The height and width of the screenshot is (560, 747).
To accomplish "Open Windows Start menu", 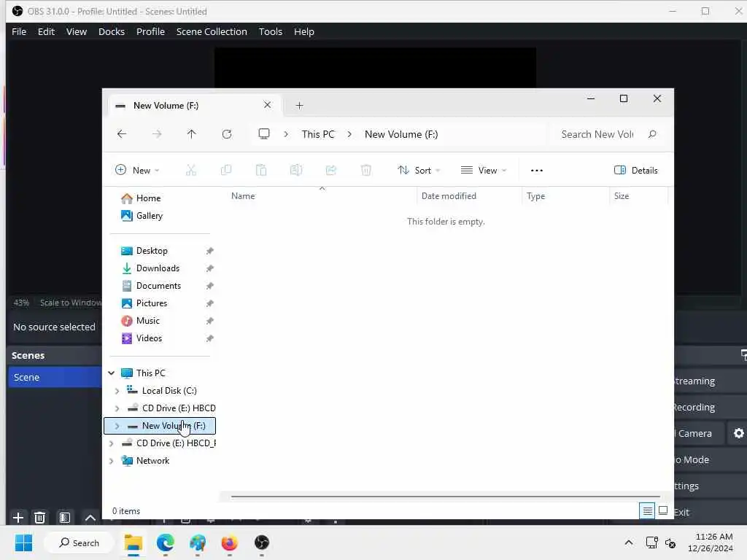I will coord(23,542).
